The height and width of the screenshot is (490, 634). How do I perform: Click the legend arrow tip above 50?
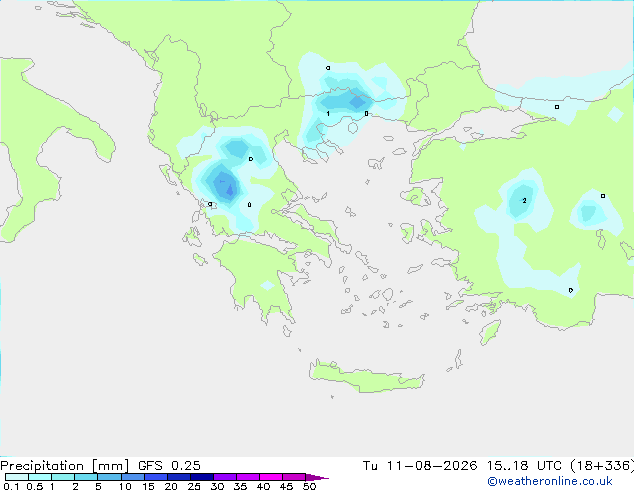pyautogui.click(x=317, y=477)
